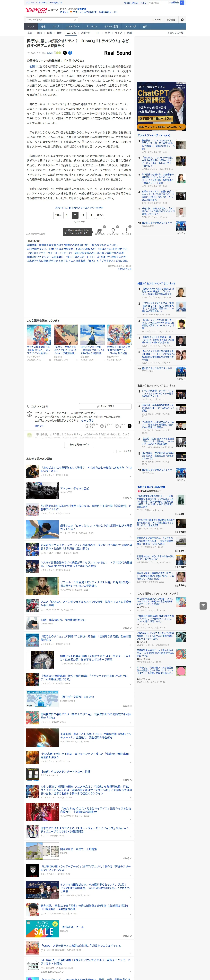The height and width of the screenshot is (980, 210).
Task: Click the keyword search magnifier button
Action: (x=75, y=19)
